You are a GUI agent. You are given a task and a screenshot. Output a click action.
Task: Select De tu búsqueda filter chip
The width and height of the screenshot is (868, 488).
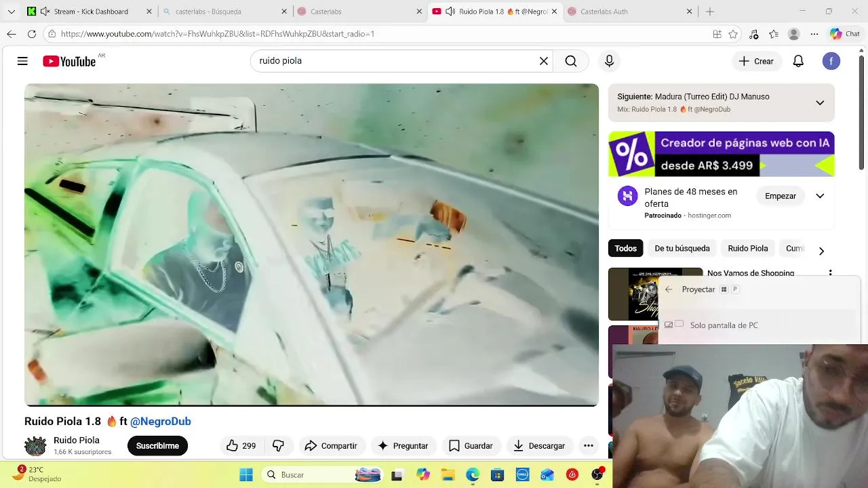tap(682, 249)
